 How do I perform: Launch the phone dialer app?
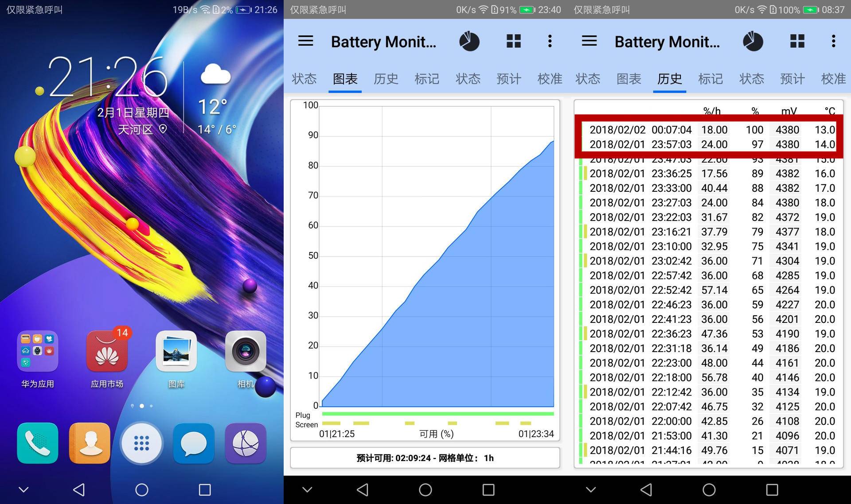tap(37, 443)
